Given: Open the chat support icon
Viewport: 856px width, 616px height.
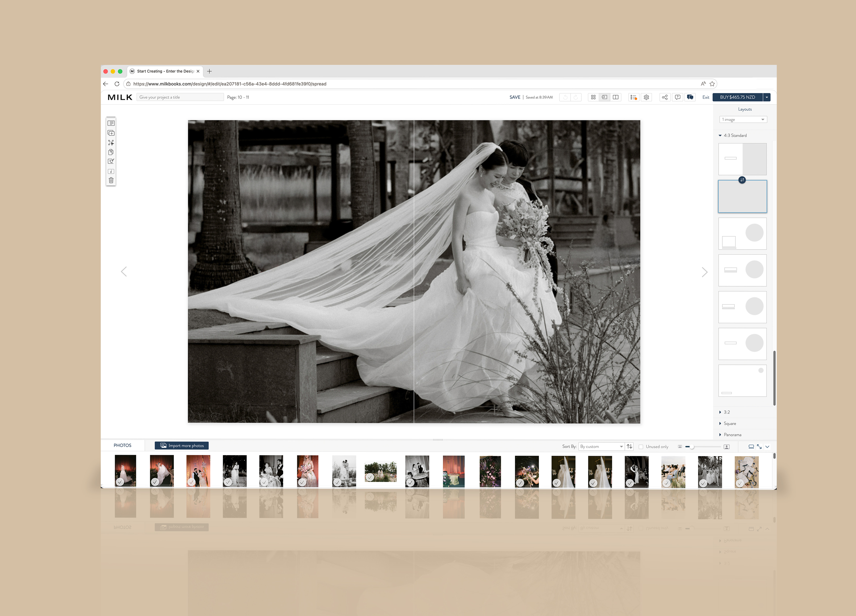Looking at the screenshot, I should point(690,97).
